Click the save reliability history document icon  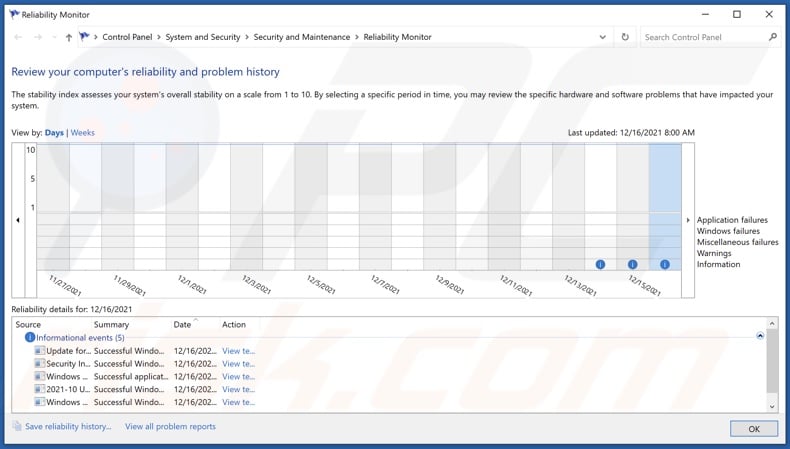[x=17, y=426]
